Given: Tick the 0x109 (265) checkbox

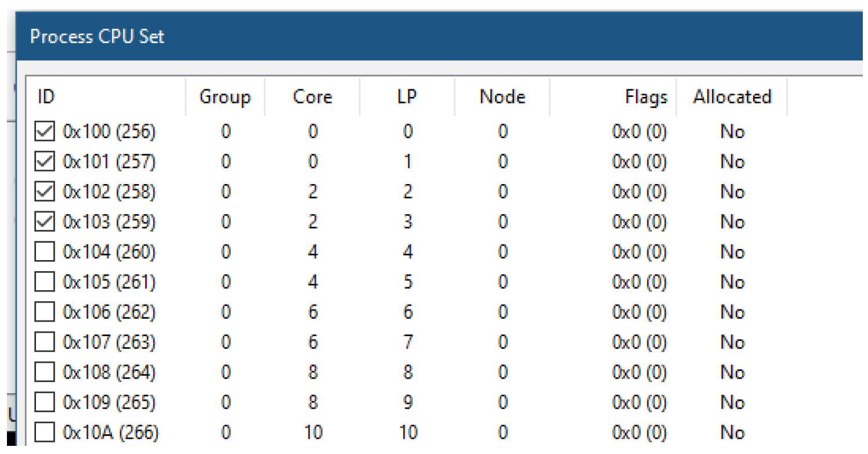Looking at the screenshot, I should (44, 402).
